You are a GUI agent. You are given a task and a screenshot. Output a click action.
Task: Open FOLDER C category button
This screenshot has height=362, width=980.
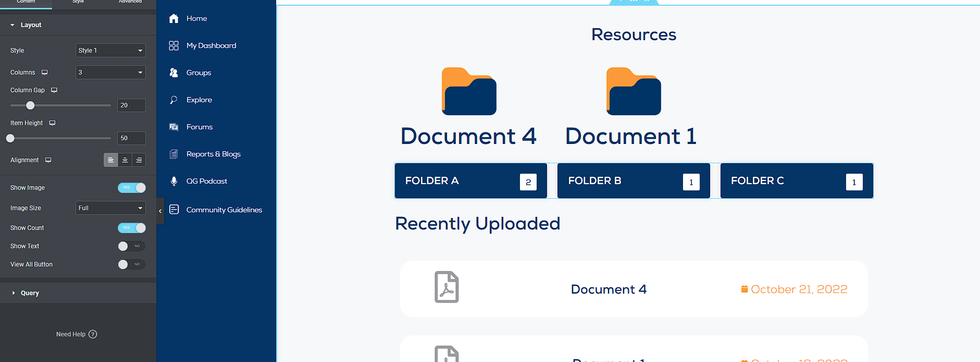[797, 181]
